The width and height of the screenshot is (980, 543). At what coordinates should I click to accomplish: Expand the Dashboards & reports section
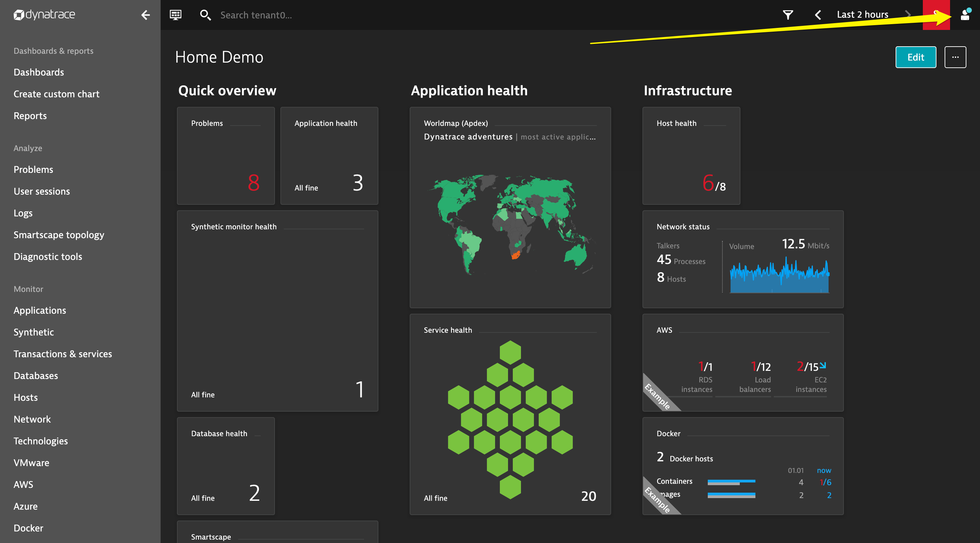pos(53,51)
